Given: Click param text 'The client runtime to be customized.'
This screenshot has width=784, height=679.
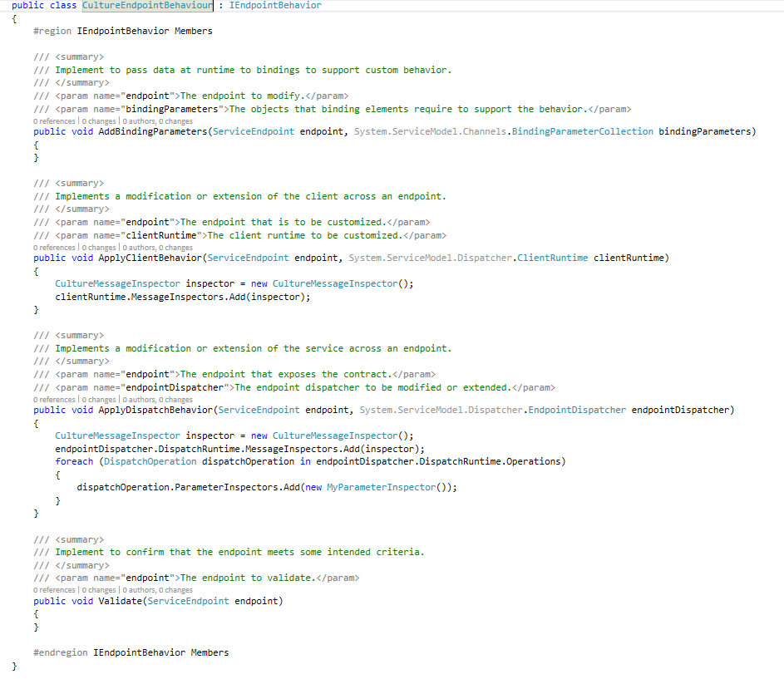Looking at the screenshot, I should tap(305, 235).
